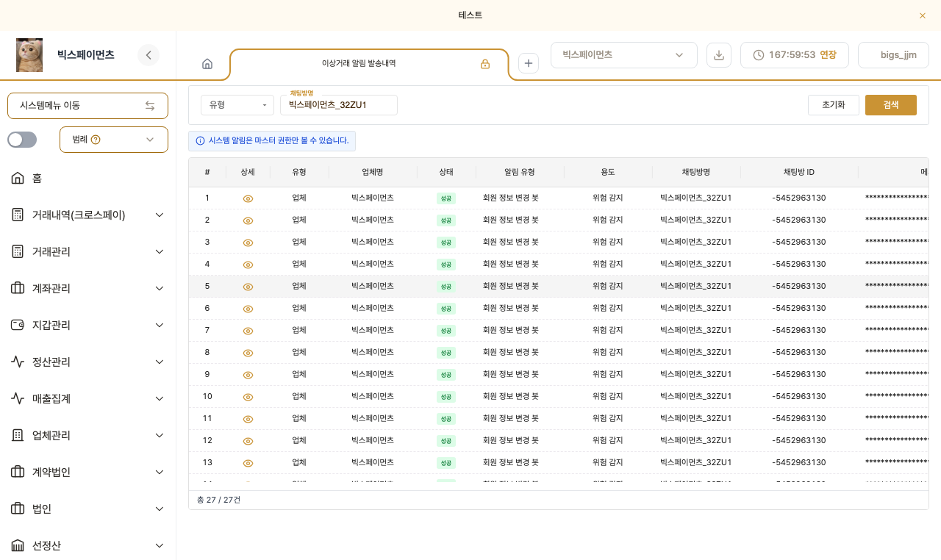
Task: View details via row 1 eye icon
Action: click(248, 198)
